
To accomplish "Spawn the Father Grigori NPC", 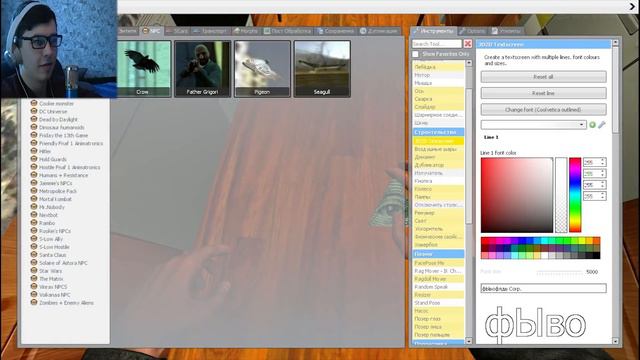I will coord(202,69).
